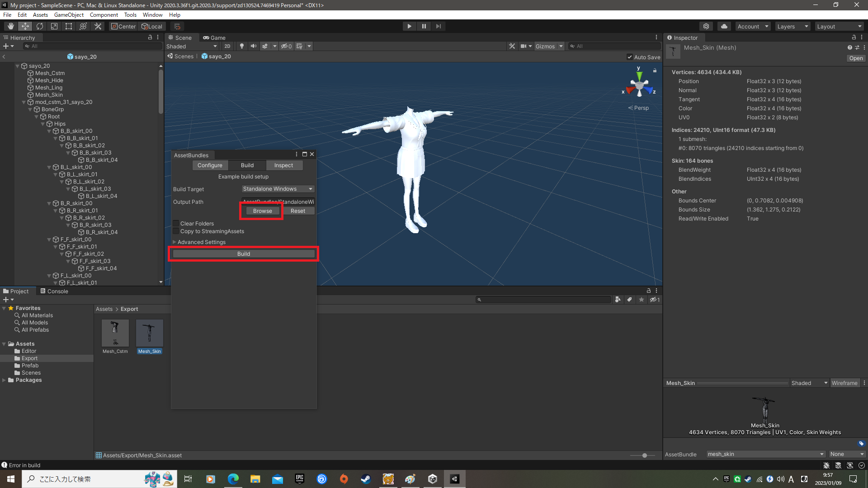Switch to Inspect tab in AssetBundles
Screen dimensions: 868x488
pyautogui.click(x=283, y=165)
